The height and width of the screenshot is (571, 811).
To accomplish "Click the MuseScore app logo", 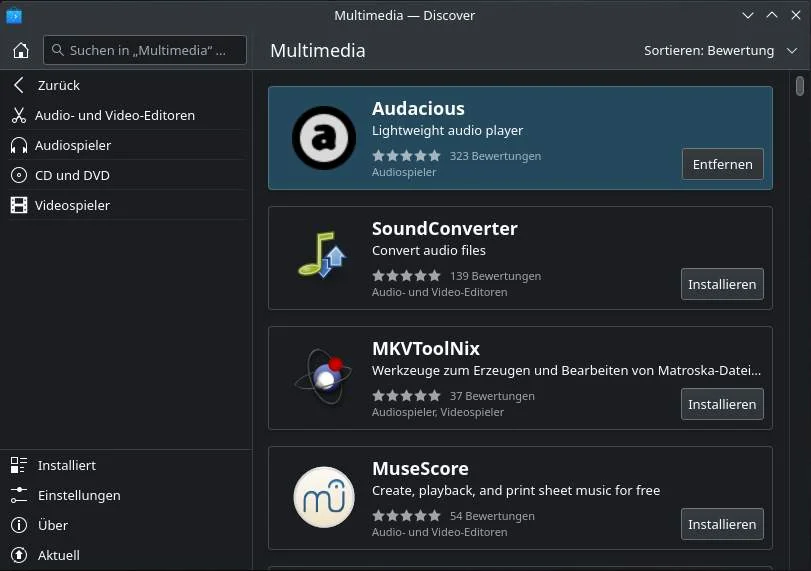I will point(324,497).
